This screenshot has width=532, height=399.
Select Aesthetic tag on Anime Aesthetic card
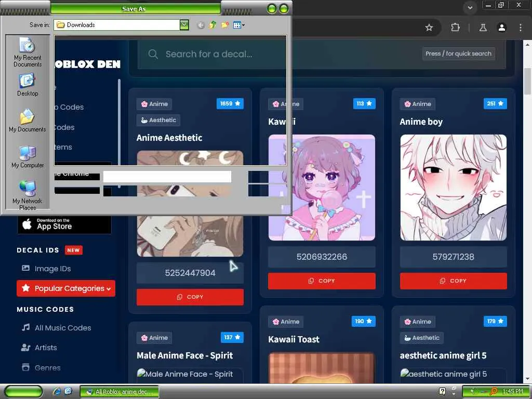pos(158,120)
